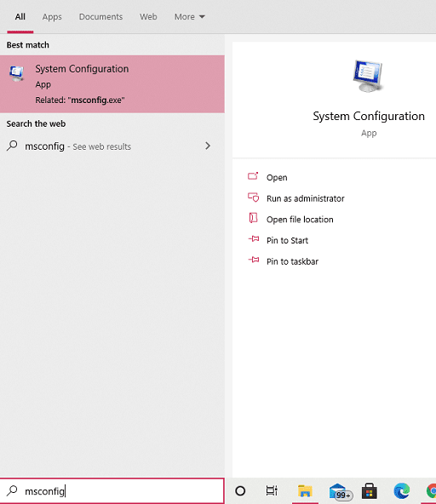
Task: Open Task View on the taskbar
Action: pos(272,490)
